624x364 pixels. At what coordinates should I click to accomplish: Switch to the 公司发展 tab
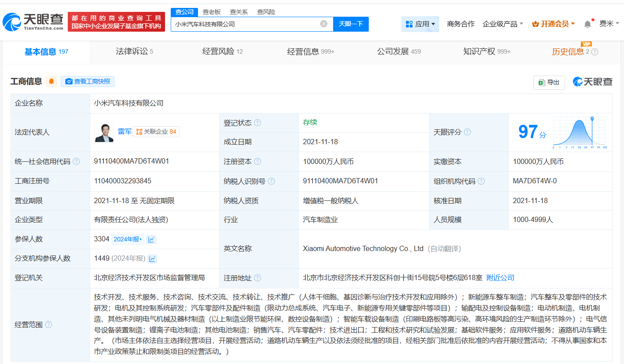(399, 51)
